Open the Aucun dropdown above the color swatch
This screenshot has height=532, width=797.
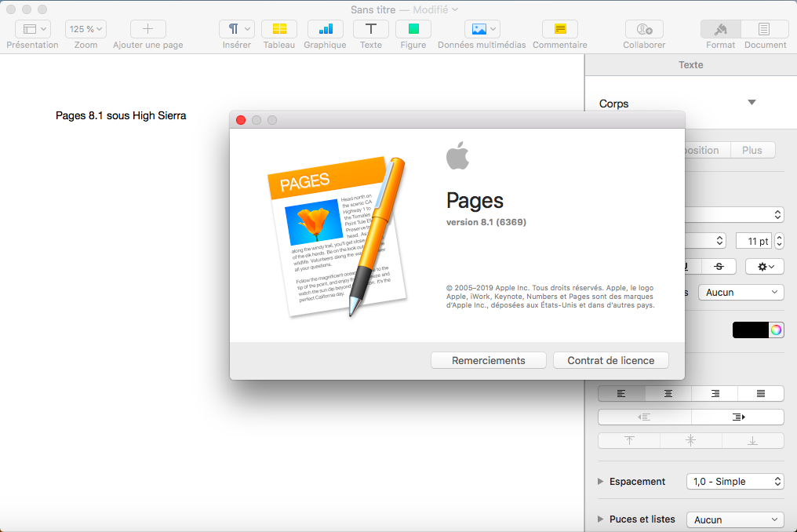point(741,292)
